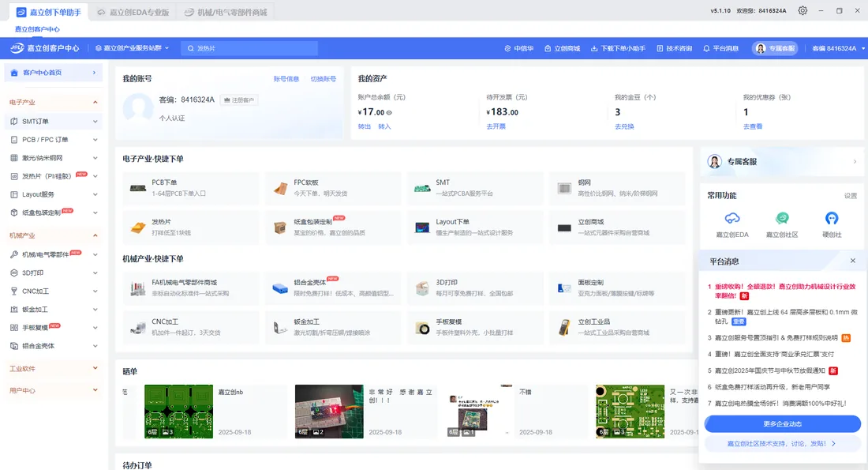Toggle balance visibility eye icon next to ¥17.00
Image resolution: width=868 pixels, height=470 pixels.
click(x=389, y=112)
